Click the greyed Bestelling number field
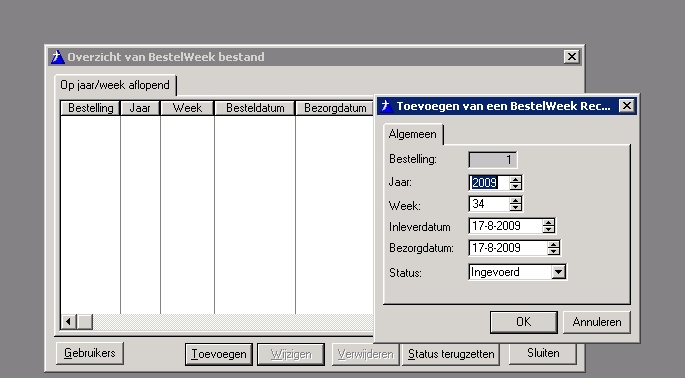Viewport: 685px width, 378px height. pyautogui.click(x=493, y=160)
